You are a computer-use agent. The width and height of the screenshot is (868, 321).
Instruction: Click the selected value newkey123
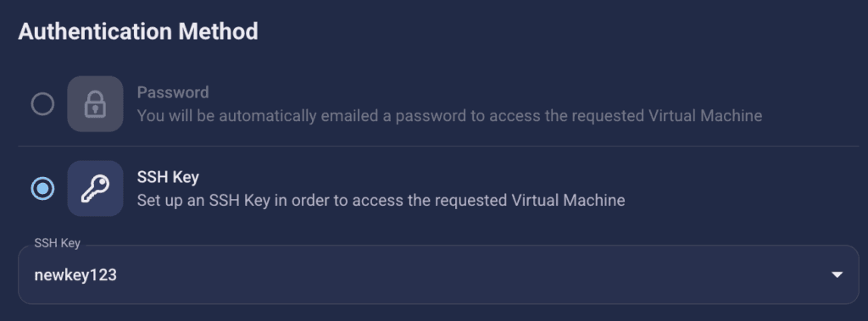(x=75, y=275)
